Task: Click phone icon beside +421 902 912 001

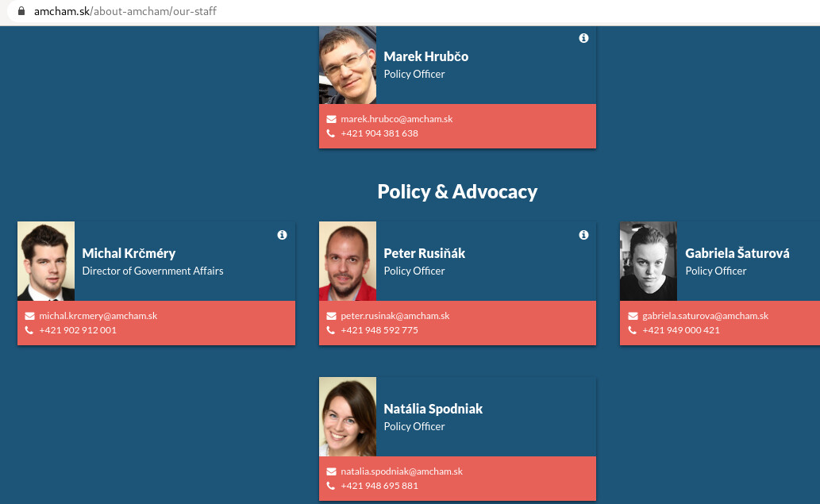Action: point(29,330)
